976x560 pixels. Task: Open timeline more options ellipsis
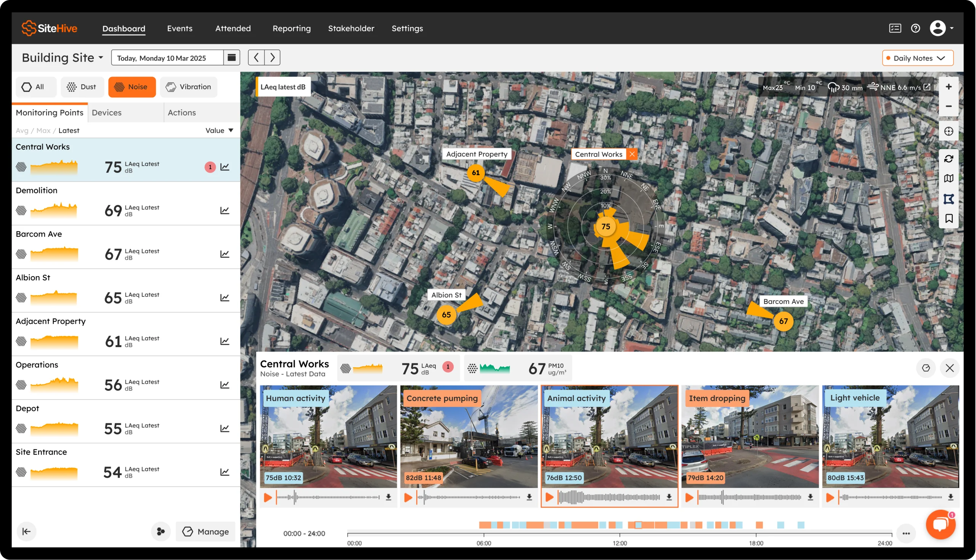coord(906,533)
